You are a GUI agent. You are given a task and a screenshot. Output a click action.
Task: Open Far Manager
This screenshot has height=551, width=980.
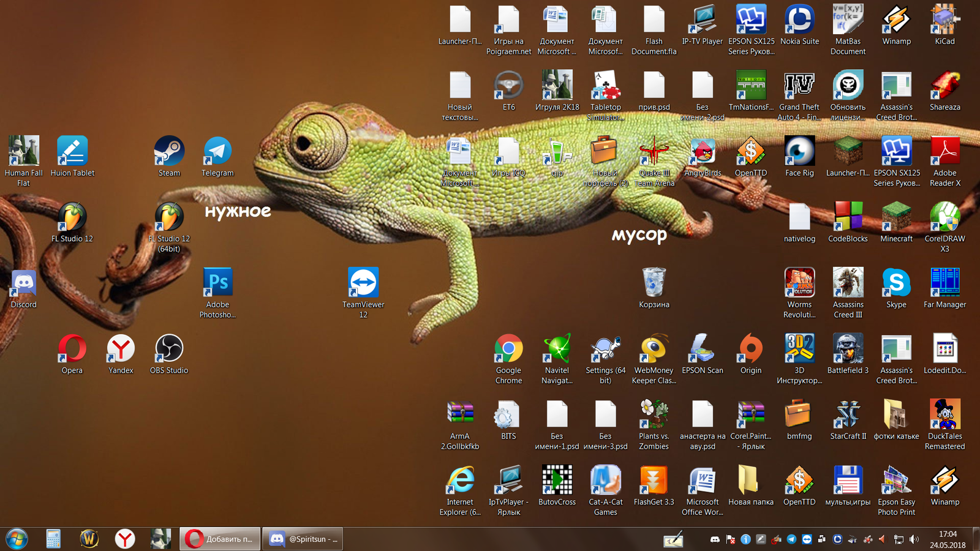click(945, 288)
